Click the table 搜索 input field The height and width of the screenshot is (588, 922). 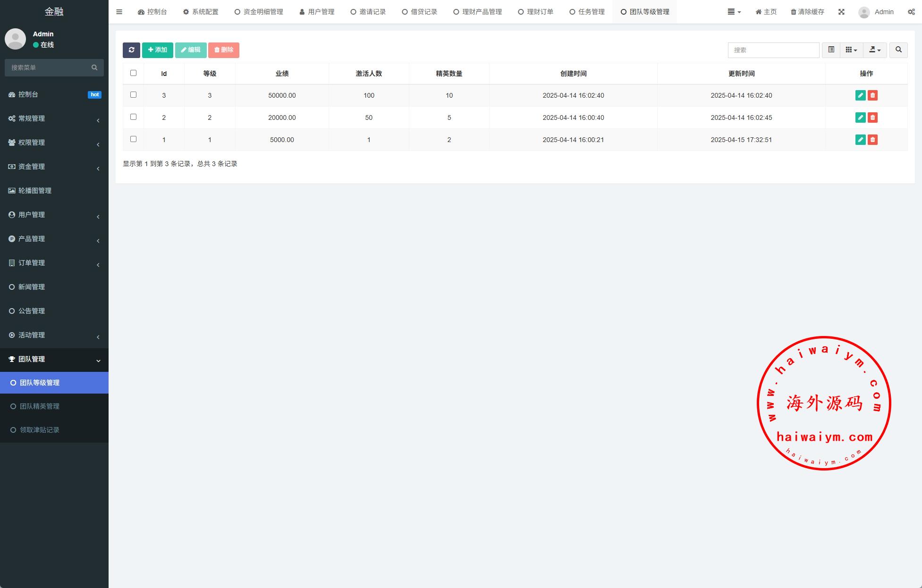pos(773,50)
